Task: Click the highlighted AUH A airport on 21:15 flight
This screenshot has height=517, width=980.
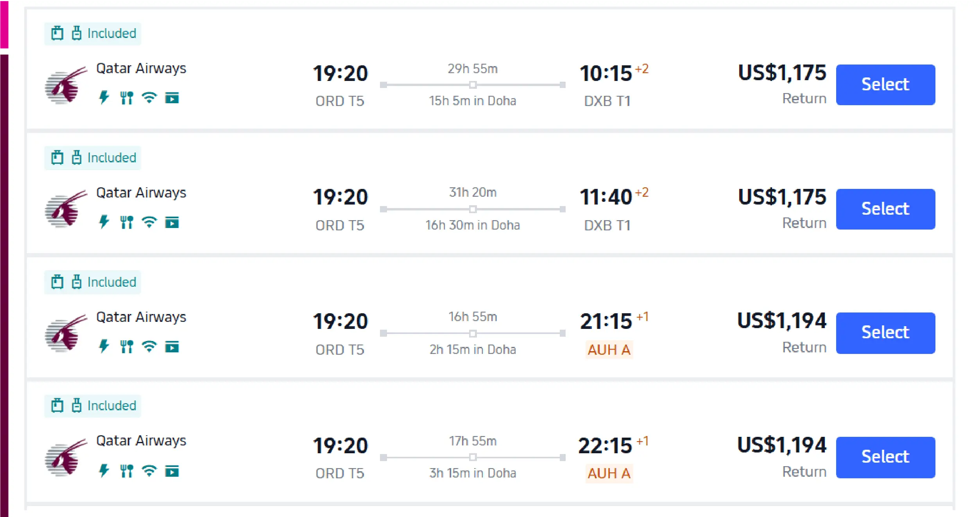Action: [609, 350]
